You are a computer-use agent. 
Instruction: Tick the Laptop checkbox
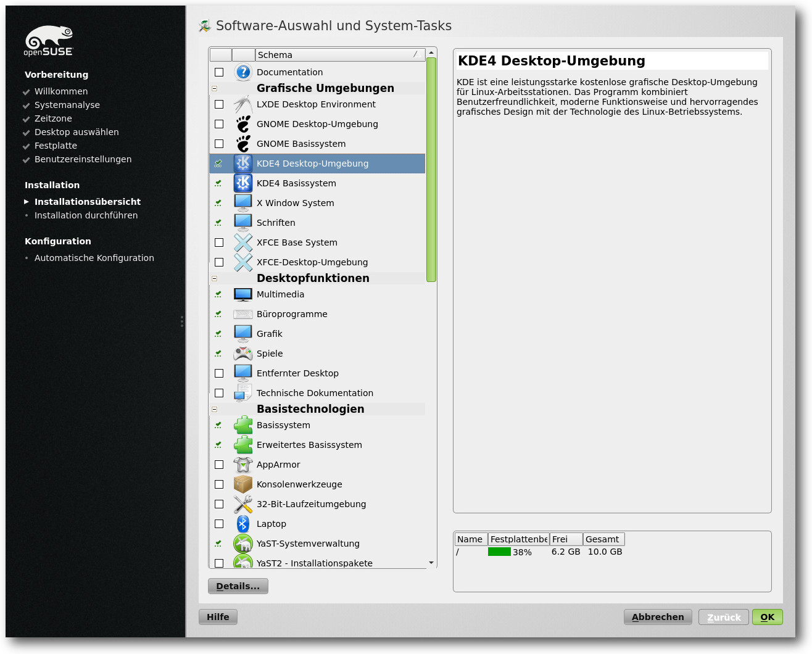tap(219, 524)
